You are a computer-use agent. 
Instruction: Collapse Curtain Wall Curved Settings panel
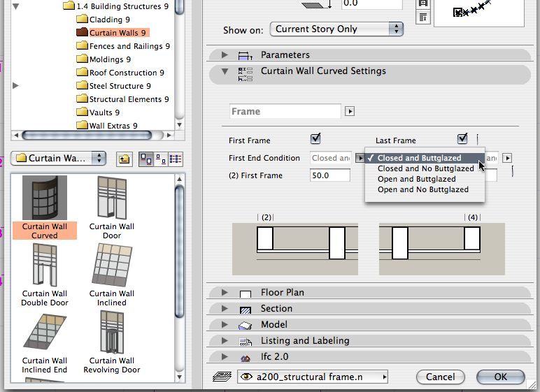[x=225, y=71]
